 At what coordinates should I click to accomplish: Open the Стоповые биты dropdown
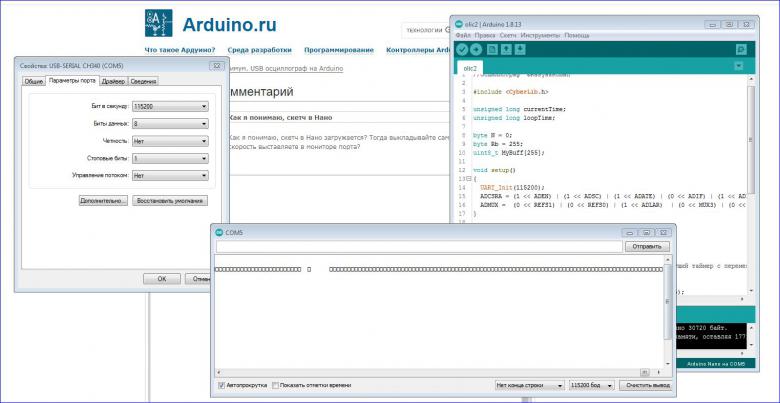[x=170, y=159]
